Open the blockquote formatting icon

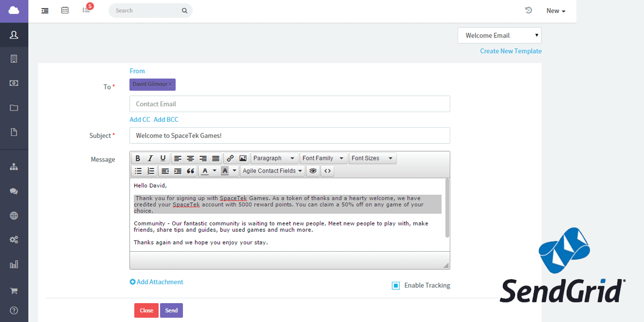[191, 171]
